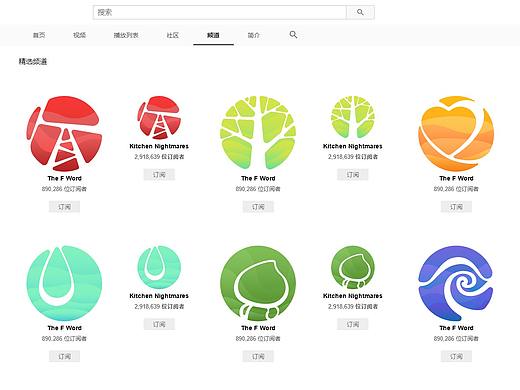Click The F Word title under teal droplet avatar
The height and width of the screenshot is (390, 520).
[x=64, y=328]
